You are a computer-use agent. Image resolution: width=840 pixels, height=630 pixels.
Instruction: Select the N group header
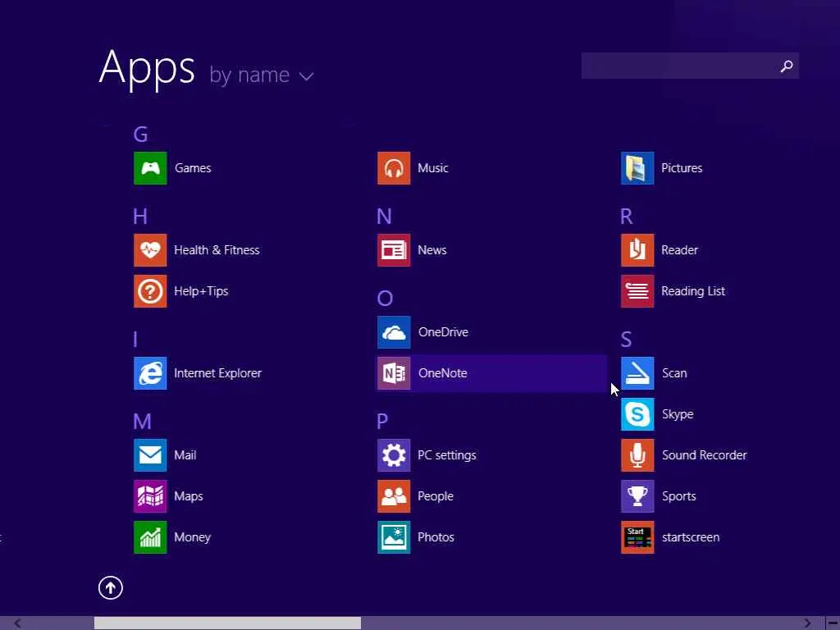(384, 217)
